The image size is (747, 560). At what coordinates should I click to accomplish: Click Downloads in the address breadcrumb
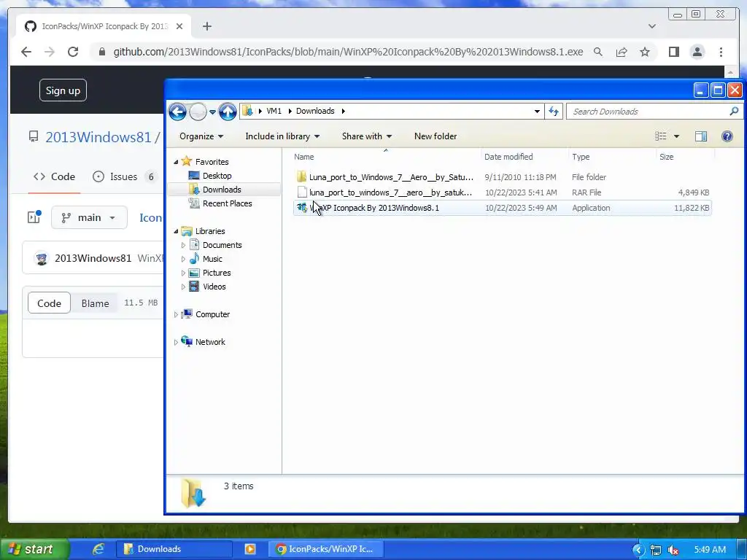pos(315,111)
